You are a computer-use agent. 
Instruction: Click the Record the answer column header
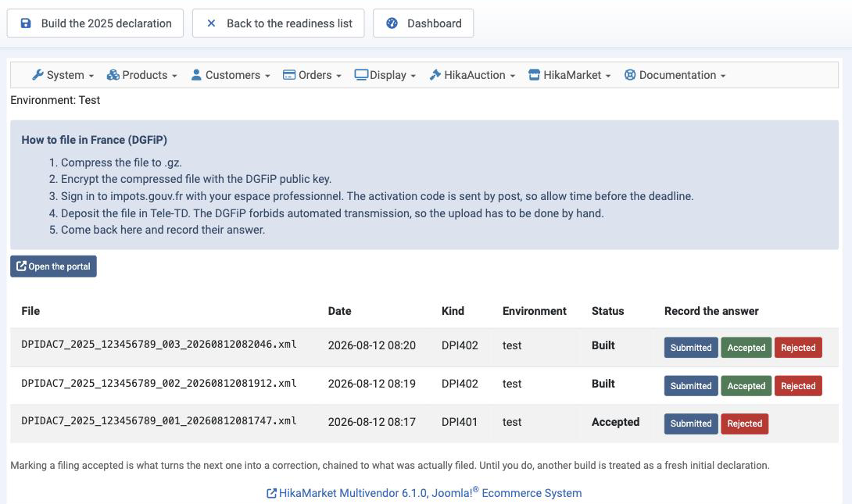711,311
